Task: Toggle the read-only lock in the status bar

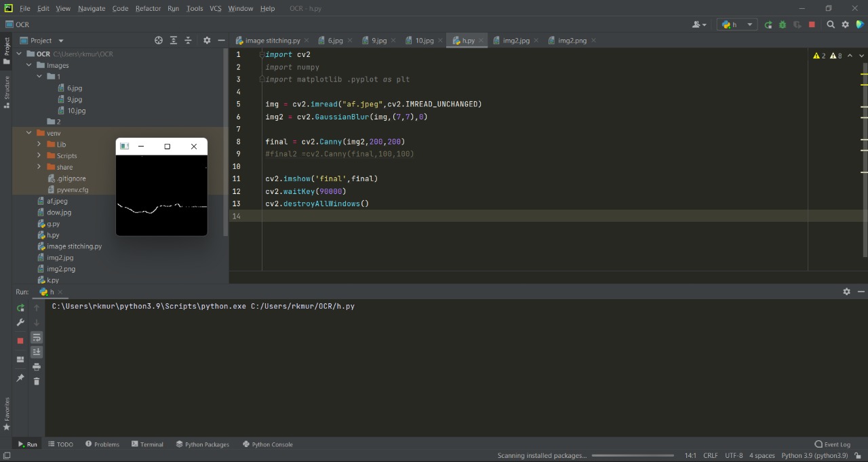Action: coord(858,455)
